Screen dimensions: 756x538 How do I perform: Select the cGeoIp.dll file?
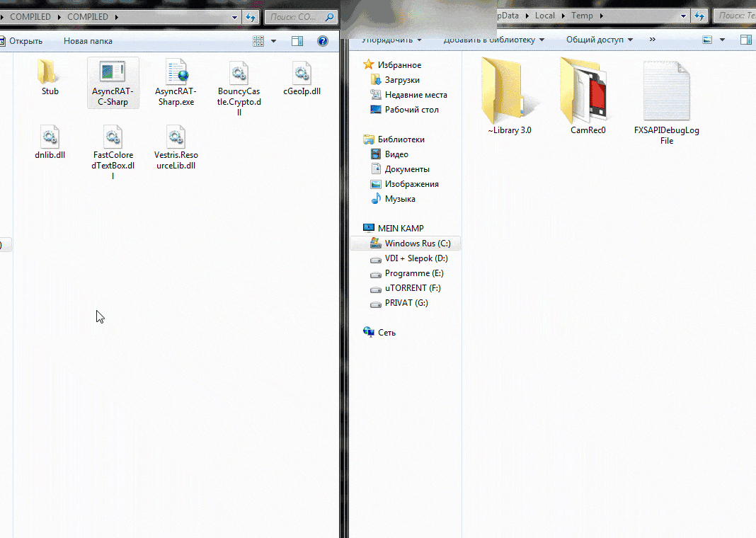[302, 77]
